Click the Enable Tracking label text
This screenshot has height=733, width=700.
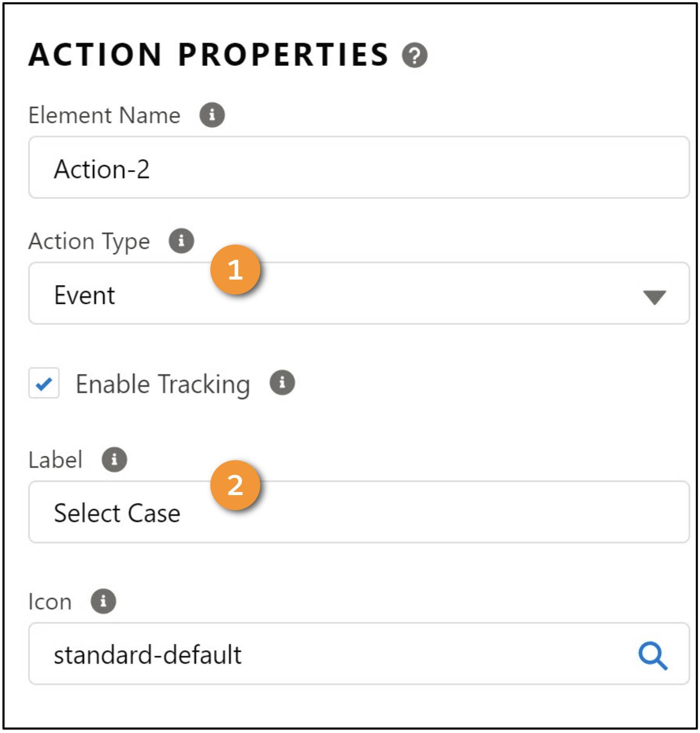point(163,385)
